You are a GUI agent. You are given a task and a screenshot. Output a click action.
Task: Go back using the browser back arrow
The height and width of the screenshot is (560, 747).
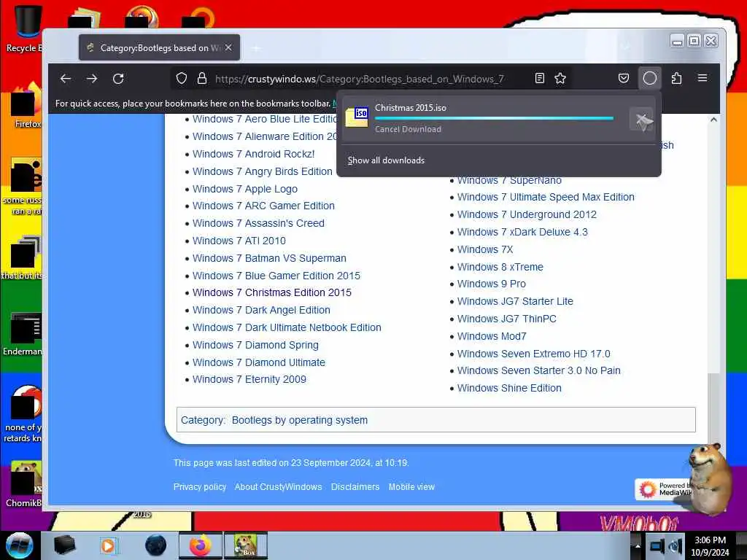click(x=66, y=79)
